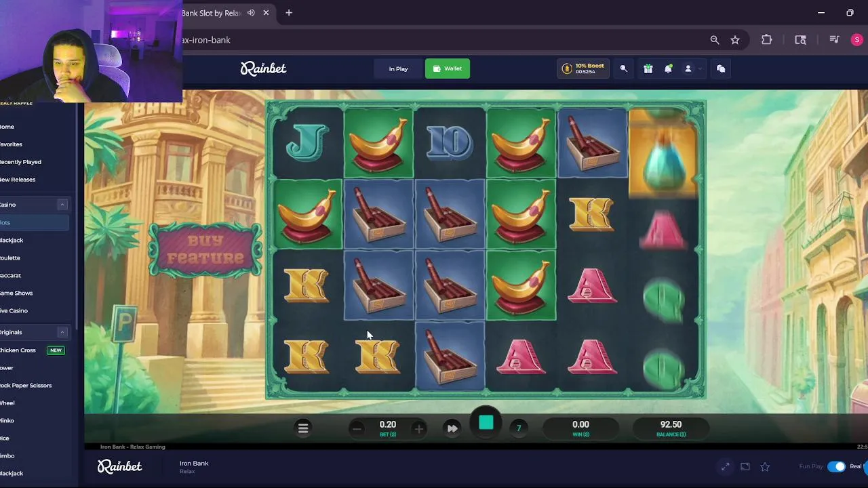Open New Releases in sidebar
The height and width of the screenshot is (488, 868).
coord(18,180)
